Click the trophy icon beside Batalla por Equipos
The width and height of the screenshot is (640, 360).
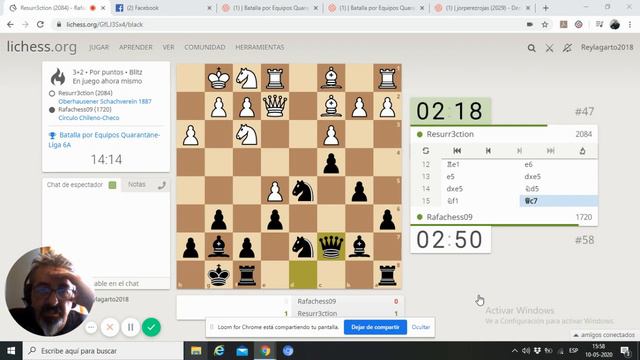click(x=52, y=135)
